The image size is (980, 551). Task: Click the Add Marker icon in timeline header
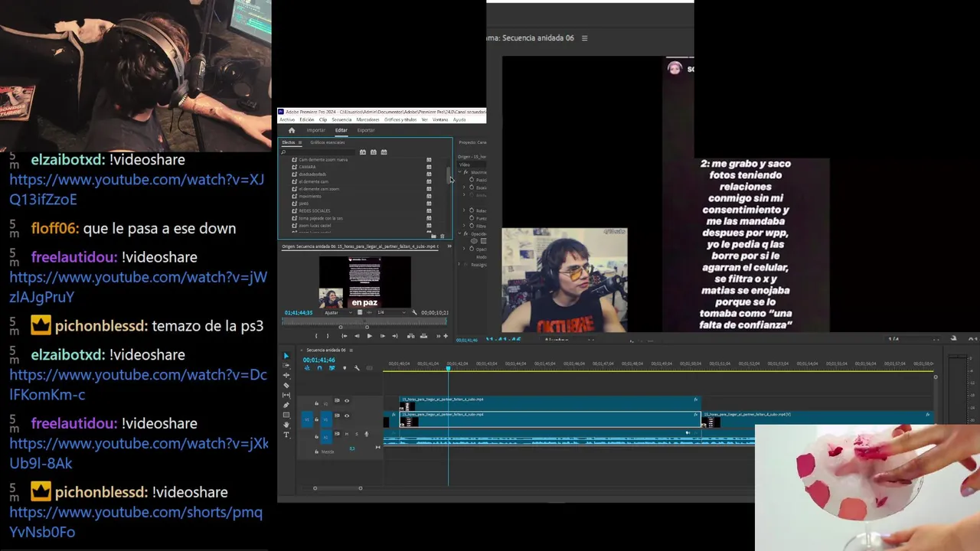coord(345,368)
